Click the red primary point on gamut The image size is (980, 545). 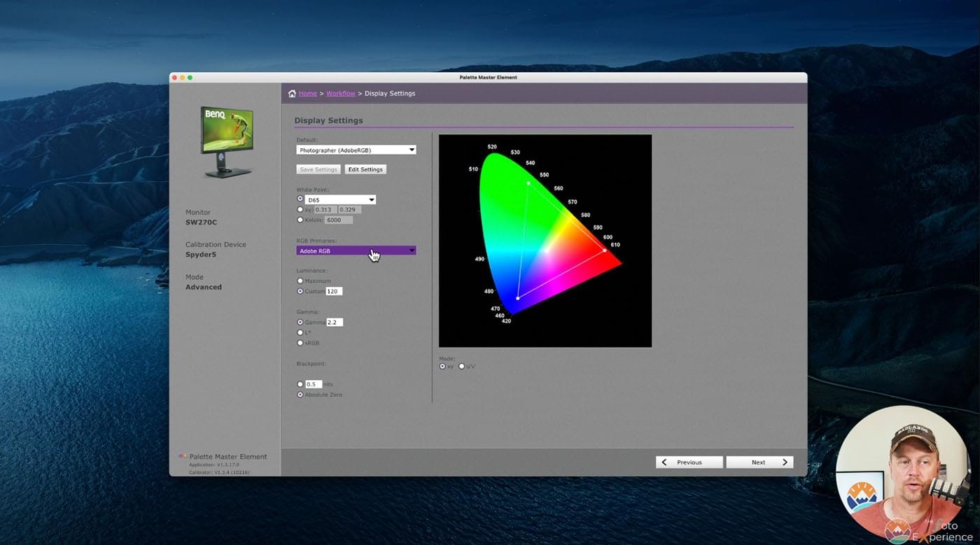point(605,250)
